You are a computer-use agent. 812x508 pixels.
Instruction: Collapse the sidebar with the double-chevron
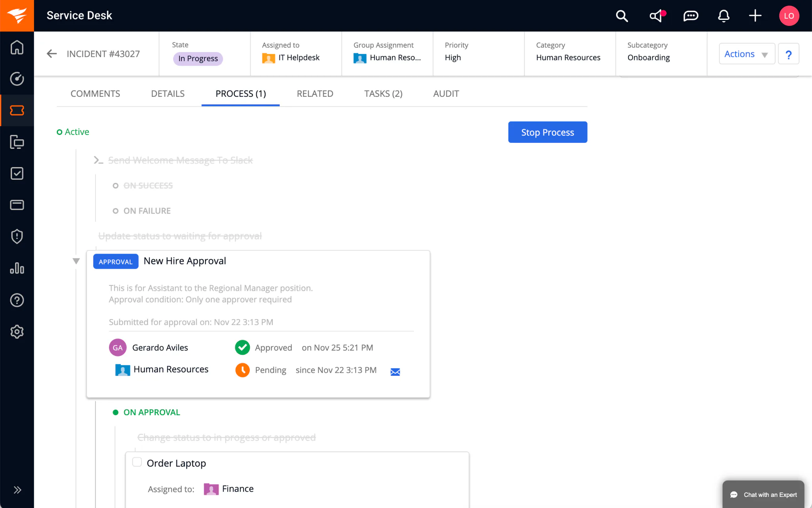click(17, 490)
